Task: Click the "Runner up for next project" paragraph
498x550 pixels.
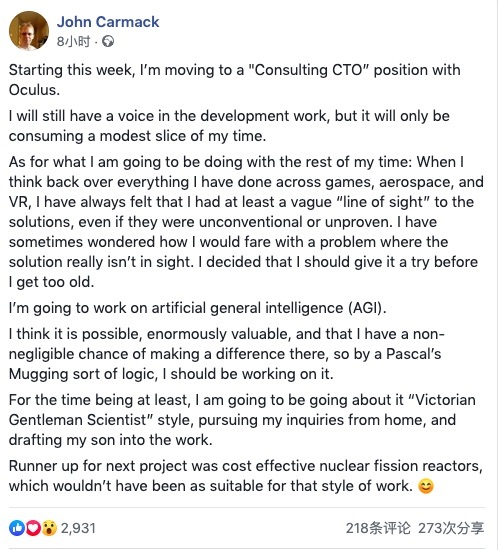Action: pyautogui.click(x=245, y=476)
